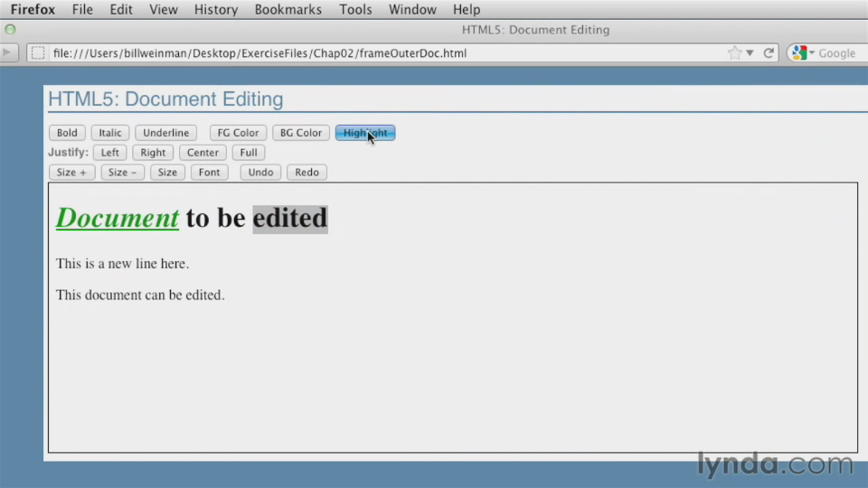
Task: Reload the page with the refresh icon
Action: (769, 53)
